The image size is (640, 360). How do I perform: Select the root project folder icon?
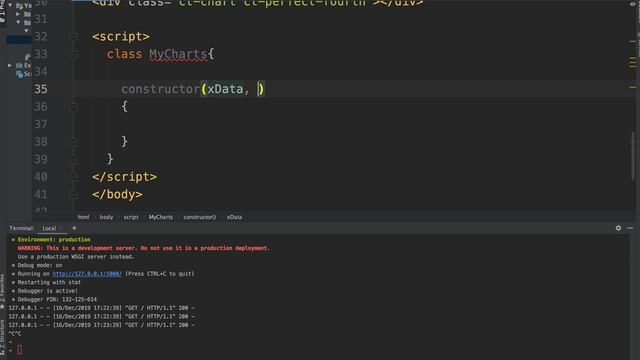point(19,6)
